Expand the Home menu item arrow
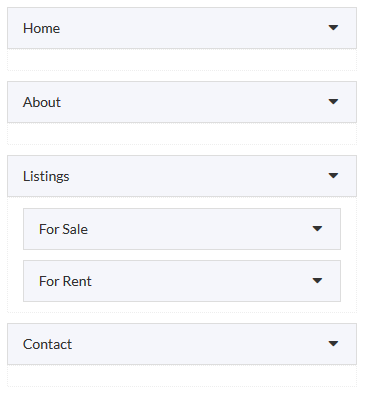366x395 pixels. [333, 28]
